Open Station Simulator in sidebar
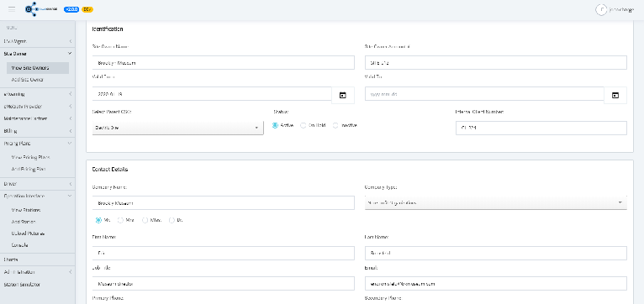Image resolution: width=644 pixels, height=304 pixels. 37,284
